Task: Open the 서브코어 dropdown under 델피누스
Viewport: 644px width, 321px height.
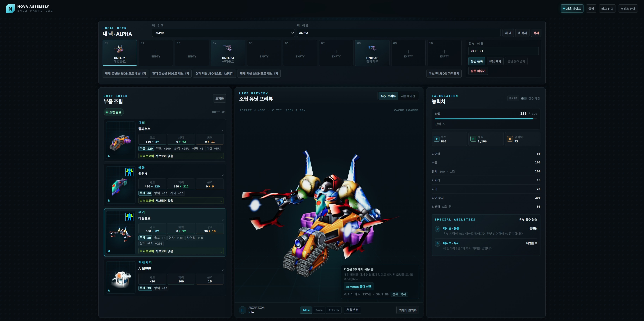Action: tap(181, 156)
